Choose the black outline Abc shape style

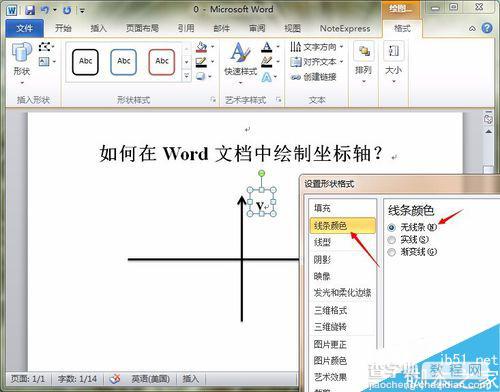[x=85, y=62]
